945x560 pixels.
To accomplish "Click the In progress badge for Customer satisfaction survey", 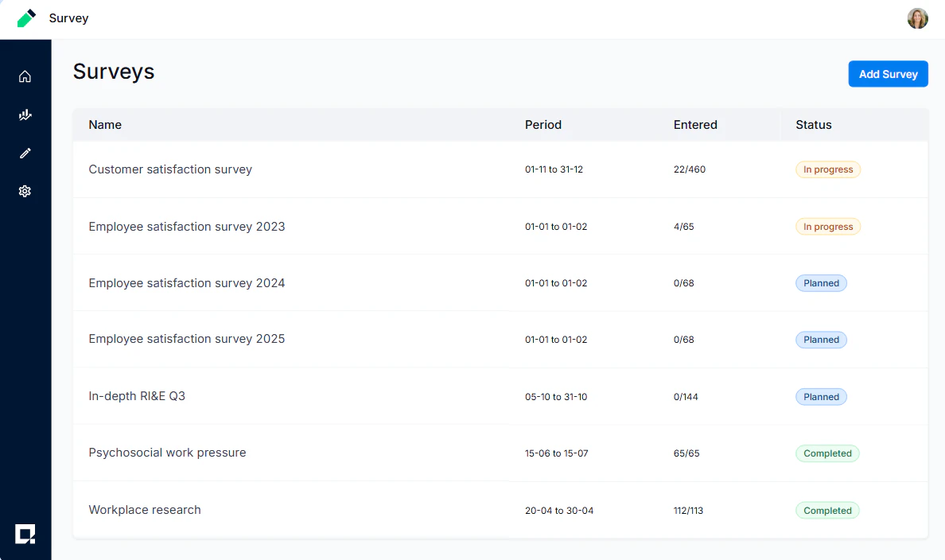I will pyautogui.click(x=827, y=169).
